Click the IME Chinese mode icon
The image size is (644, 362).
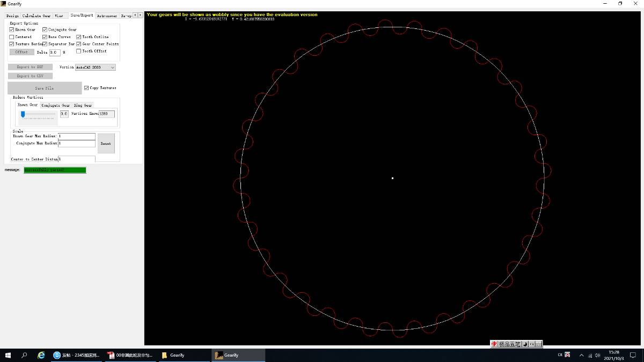coord(494,344)
